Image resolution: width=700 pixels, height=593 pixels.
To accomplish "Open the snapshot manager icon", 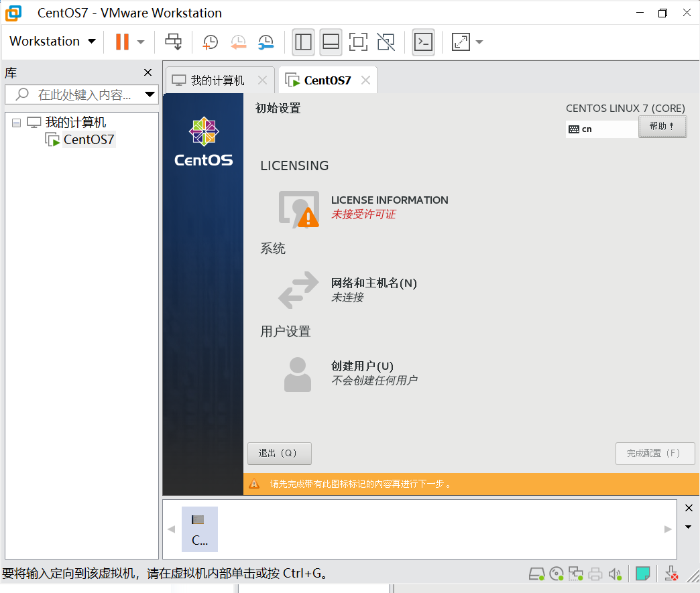I will coord(266,42).
